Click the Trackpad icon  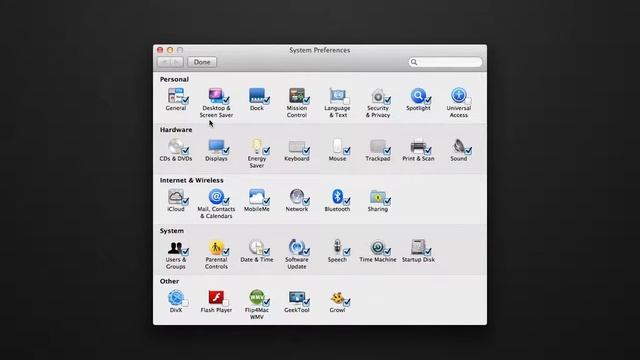(x=378, y=146)
